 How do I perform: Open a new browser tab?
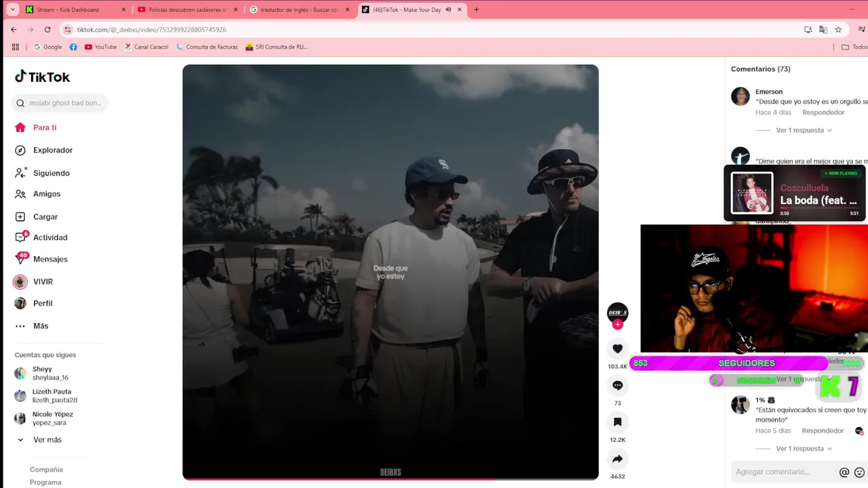pyautogui.click(x=476, y=9)
